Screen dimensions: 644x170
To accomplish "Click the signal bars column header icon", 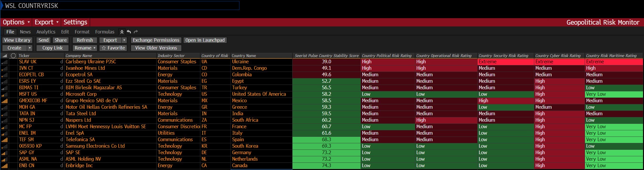I will tap(5, 56).
